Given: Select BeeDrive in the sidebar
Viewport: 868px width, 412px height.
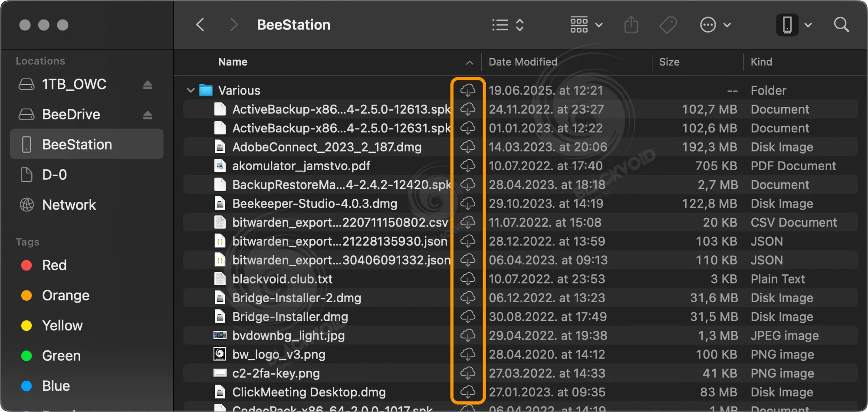Looking at the screenshot, I should (x=86, y=115).
